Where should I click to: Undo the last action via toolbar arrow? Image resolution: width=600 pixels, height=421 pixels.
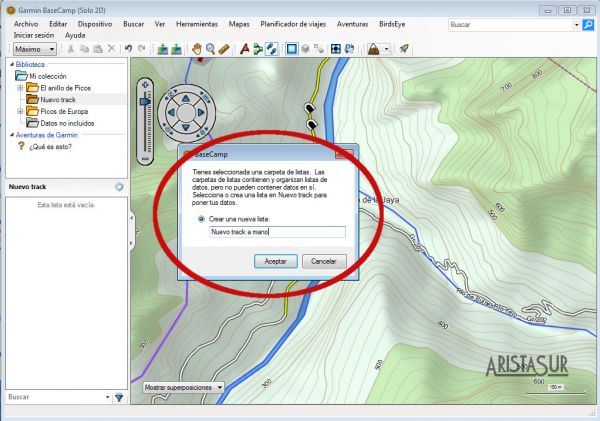point(129,49)
